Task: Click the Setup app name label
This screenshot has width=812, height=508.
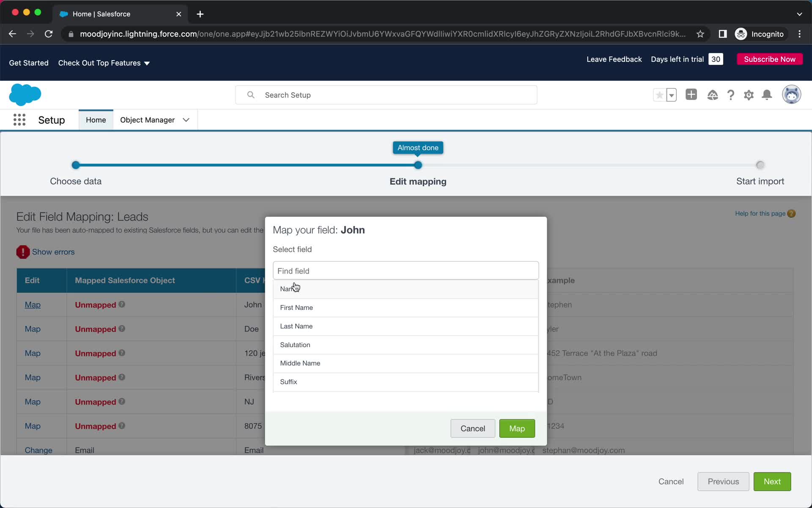Action: click(52, 120)
